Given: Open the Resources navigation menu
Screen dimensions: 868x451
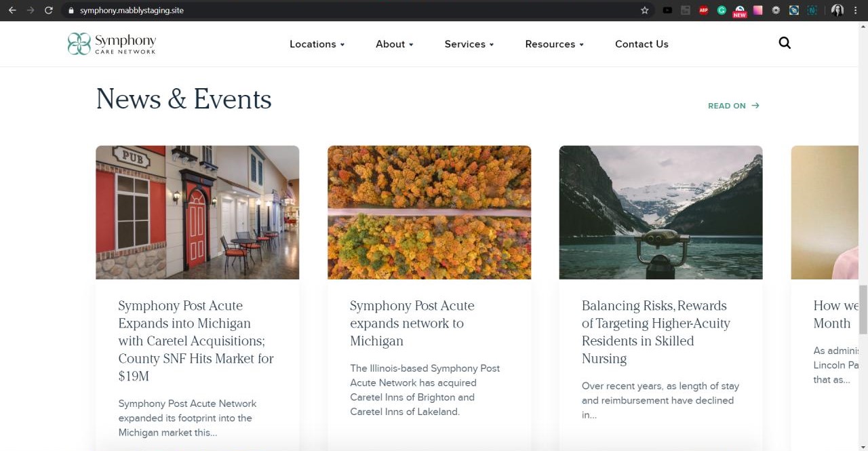Looking at the screenshot, I should tap(554, 44).
